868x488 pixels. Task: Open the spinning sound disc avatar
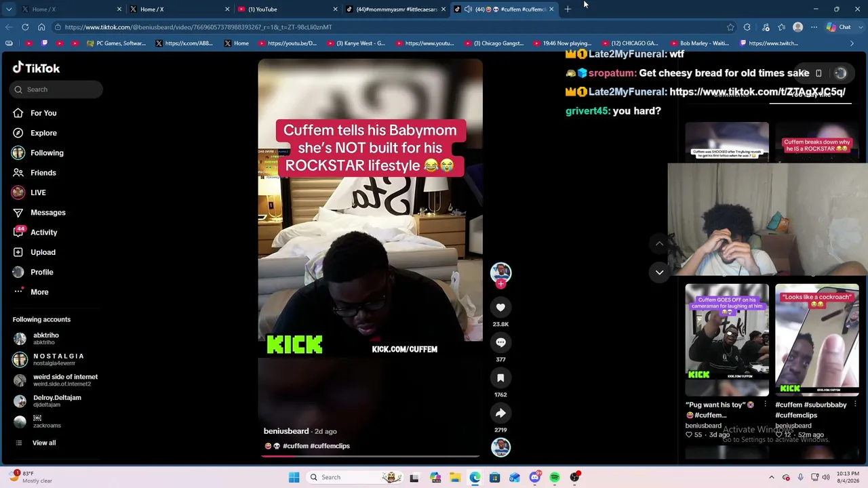pyautogui.click(x=500, y=447)
